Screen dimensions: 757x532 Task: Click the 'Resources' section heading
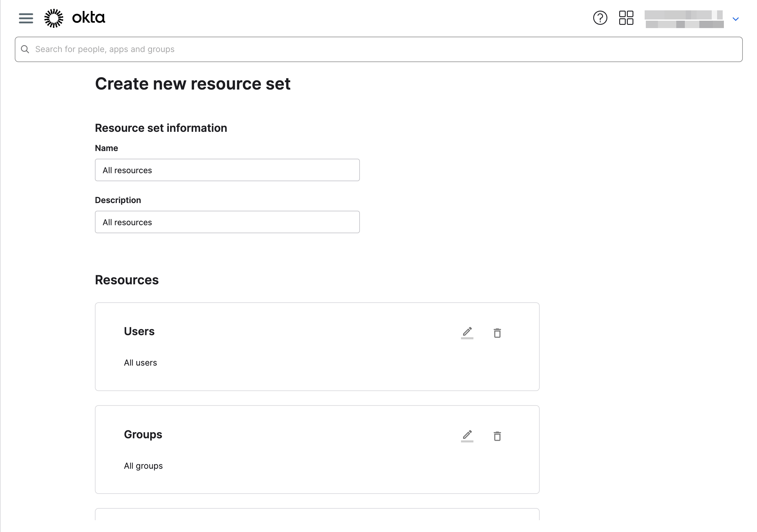click(127, 280)
